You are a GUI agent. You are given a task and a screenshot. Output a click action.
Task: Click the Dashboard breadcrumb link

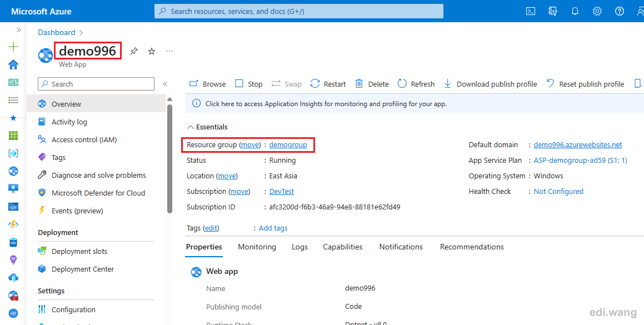57,32
